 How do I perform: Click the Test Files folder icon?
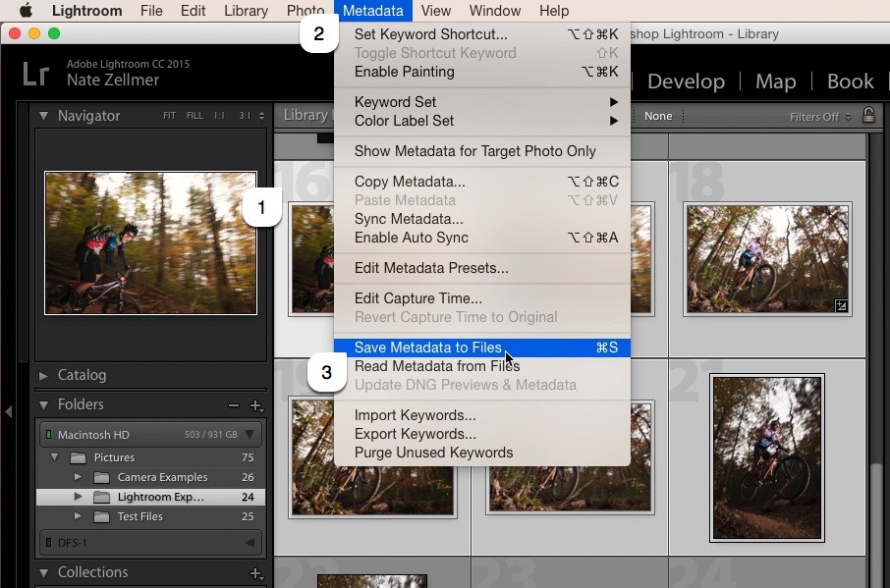101,516
